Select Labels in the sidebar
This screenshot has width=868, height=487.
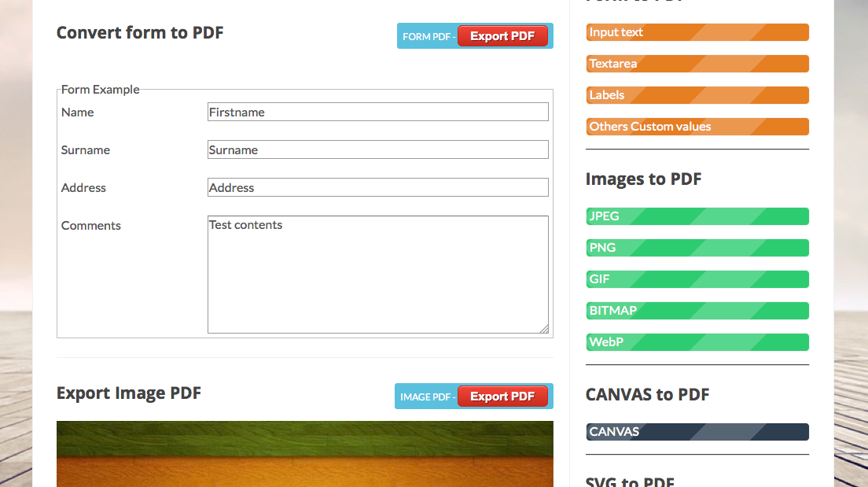coord(697,94)
